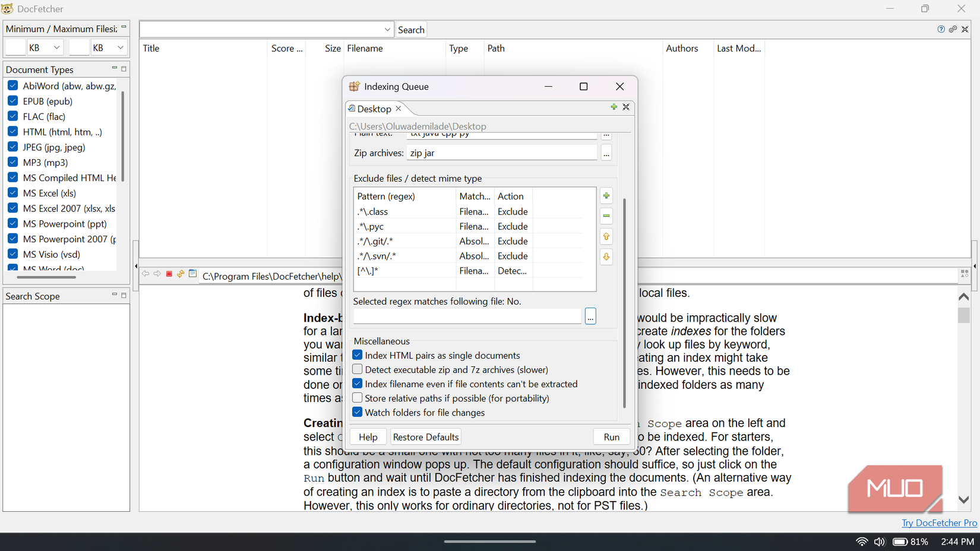This screenshot has height=551, width=980.
Task: Click the Wi-Fi icon in the taskbar
Action: coord(862,541)
